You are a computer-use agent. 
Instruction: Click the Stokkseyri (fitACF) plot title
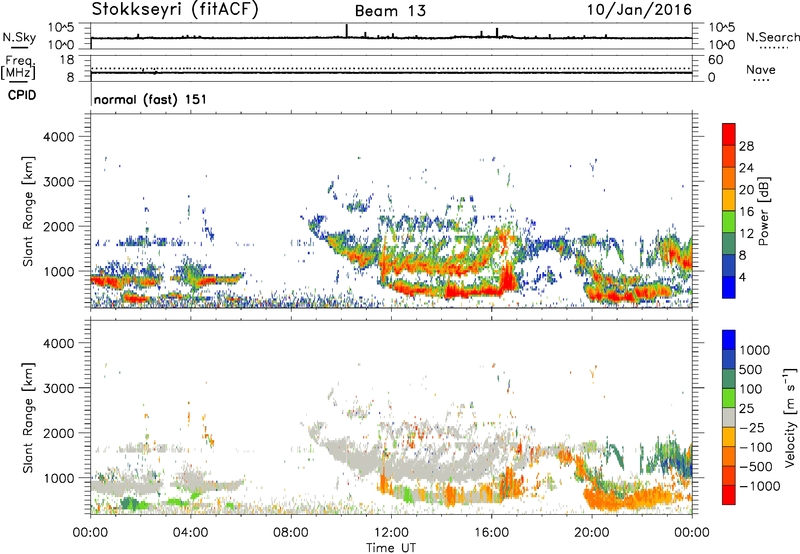[175, 9]
